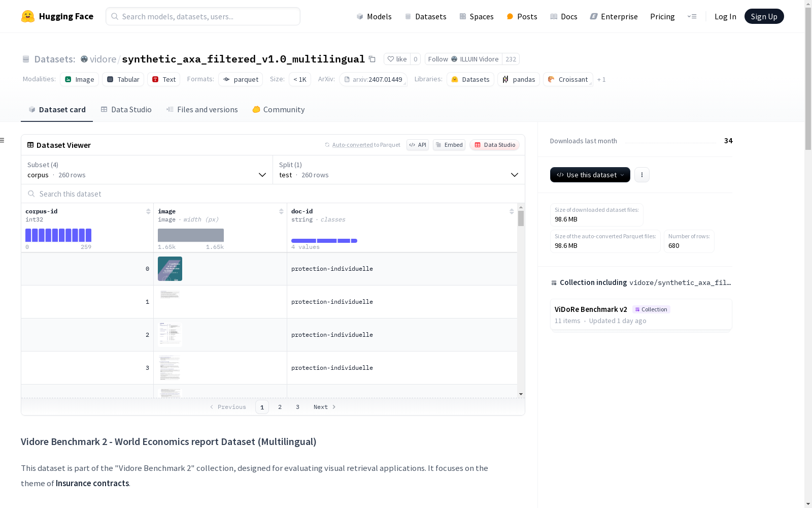Click the parquet format tag
The height and width of the screenshot is (508, 812).
point(241,79)
